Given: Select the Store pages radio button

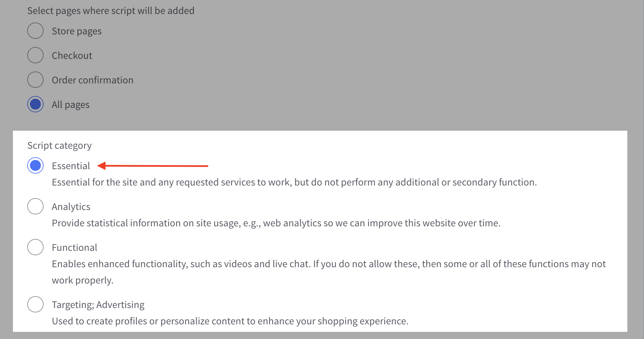Looking at the screenshot, I should pos(35,31).
